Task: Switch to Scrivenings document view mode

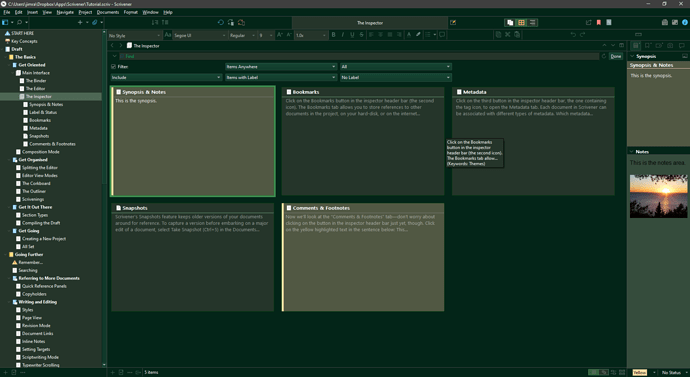Action: (510, 22)
